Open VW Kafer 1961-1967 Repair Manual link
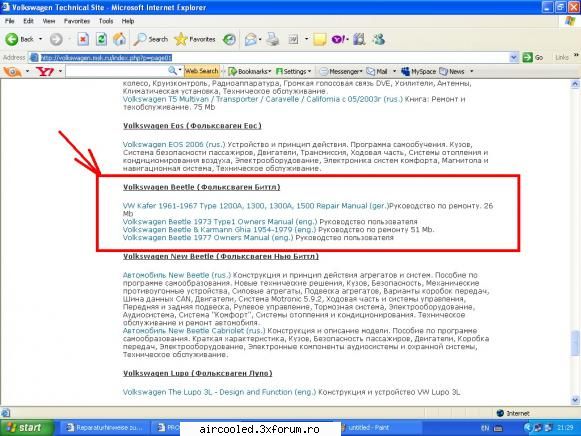 click(256, 206)
